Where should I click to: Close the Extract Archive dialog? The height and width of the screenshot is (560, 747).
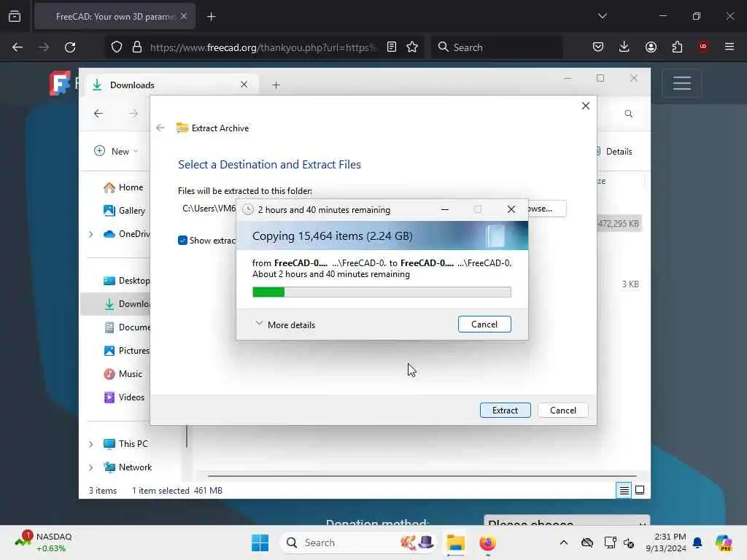pos(586,106)
